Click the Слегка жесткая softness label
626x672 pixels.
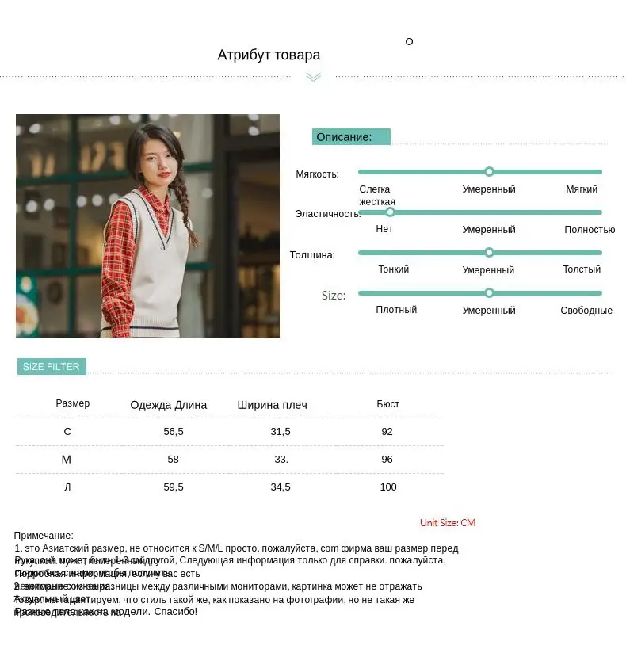[x=377, y=196]
